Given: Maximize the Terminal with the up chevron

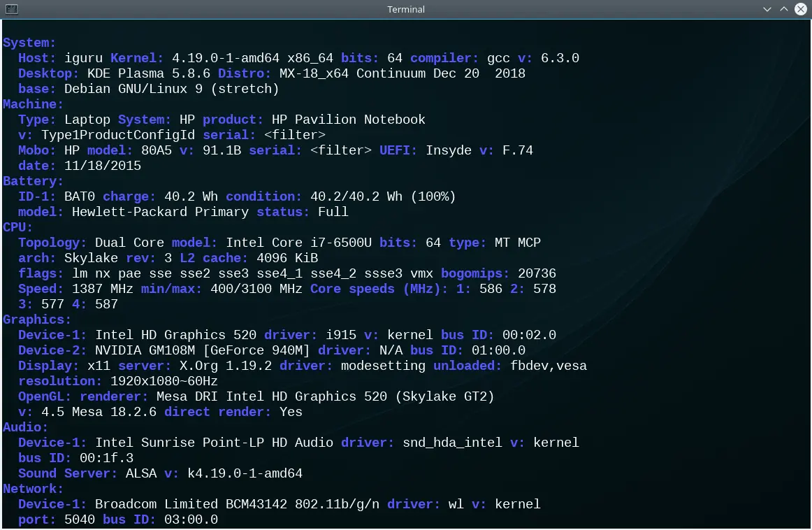Looking at the screenshot, I should (x=783, y=9).
